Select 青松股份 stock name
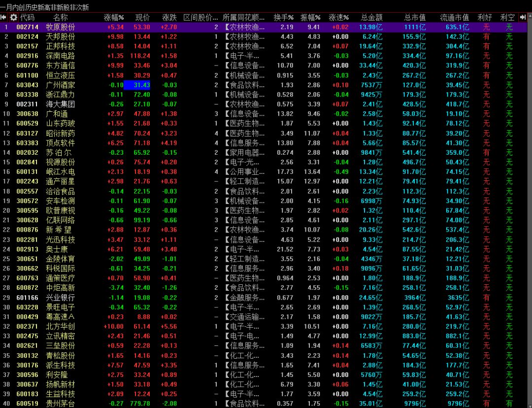The height and width of the screenshot is (408, 532). [x=61, y=356]
